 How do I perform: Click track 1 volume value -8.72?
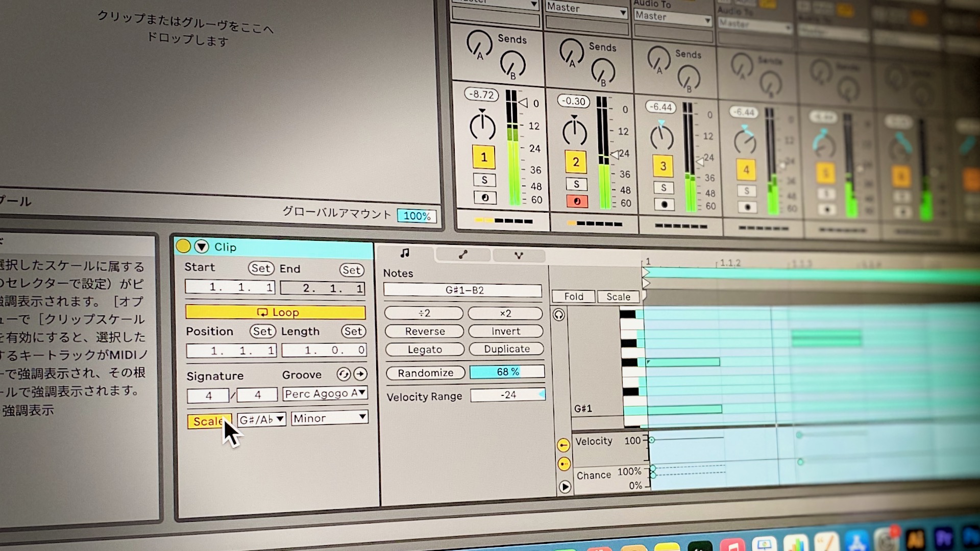click(481, 94)
